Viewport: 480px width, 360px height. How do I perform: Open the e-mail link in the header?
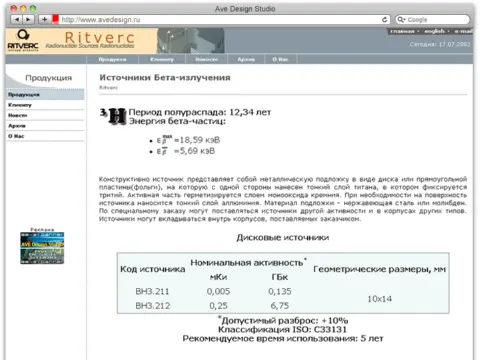[x=463, y=31]
